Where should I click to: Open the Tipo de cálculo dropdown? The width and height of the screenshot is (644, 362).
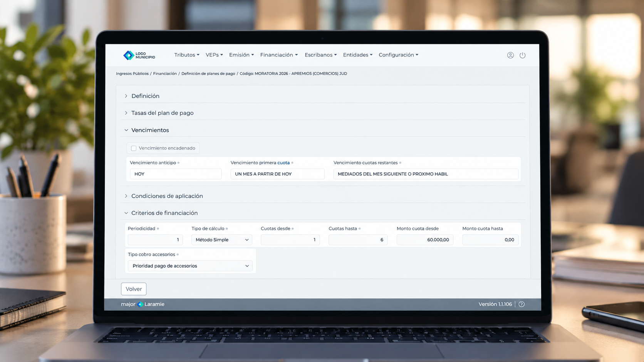click(x=222, y=240)
